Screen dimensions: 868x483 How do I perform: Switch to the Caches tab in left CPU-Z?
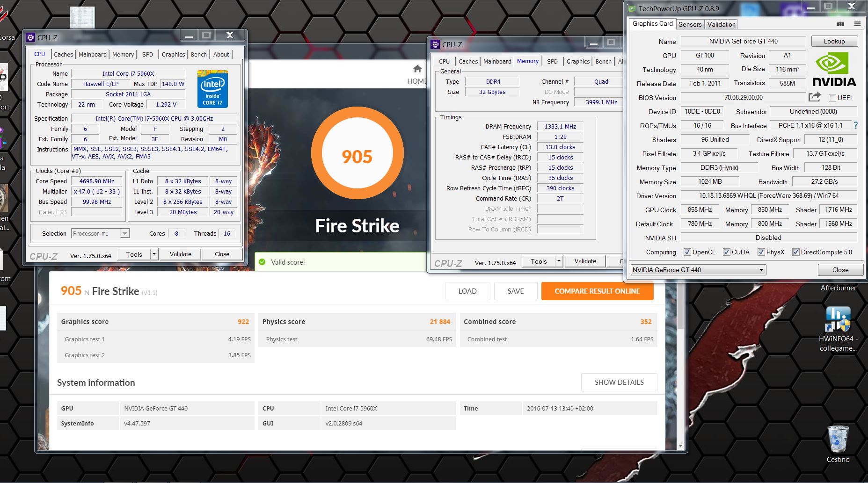(63, 54)
